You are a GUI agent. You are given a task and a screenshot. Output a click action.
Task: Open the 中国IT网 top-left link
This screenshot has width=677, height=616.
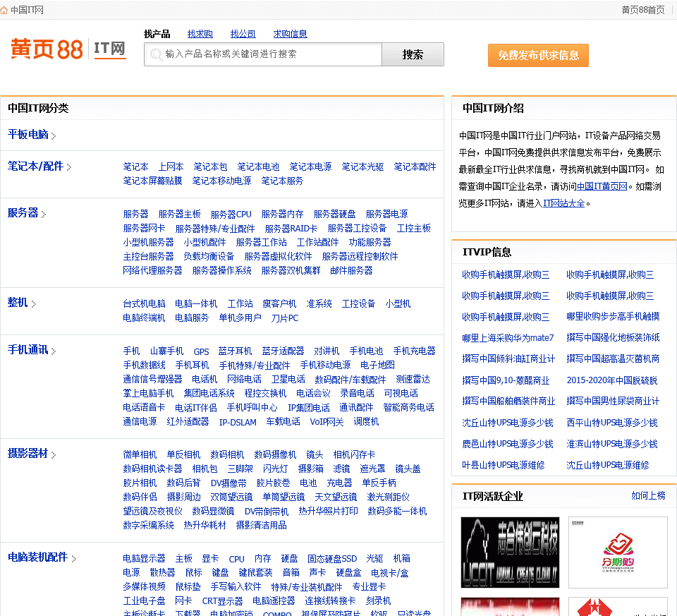tap(27, 10)
